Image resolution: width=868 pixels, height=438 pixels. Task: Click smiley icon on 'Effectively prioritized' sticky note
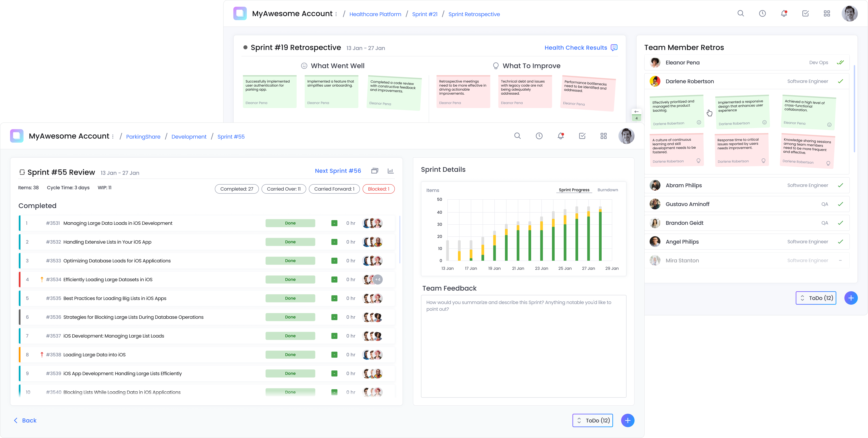click(699, 123)
